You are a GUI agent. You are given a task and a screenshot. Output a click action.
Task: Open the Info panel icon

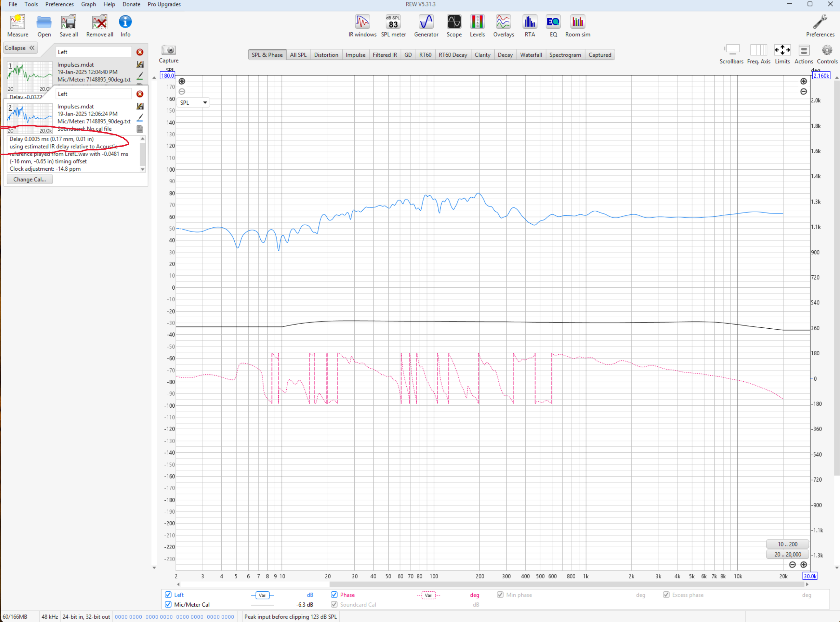126,26
